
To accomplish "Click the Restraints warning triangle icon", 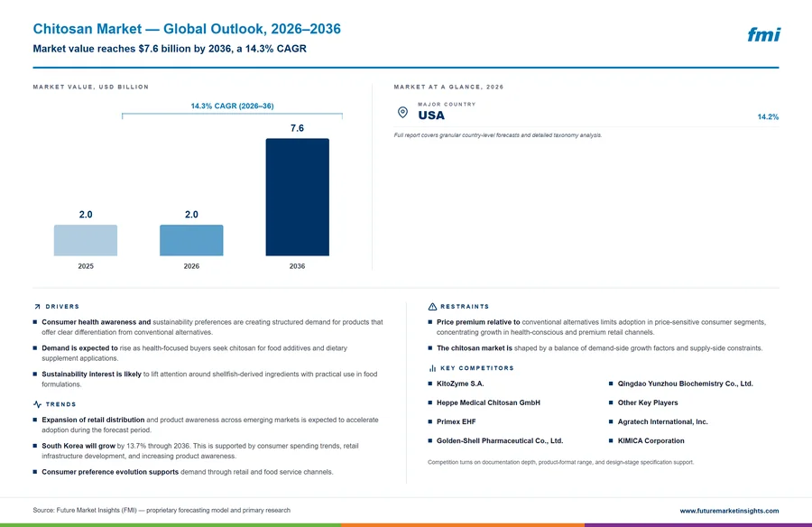I will (x=432, y=307).
